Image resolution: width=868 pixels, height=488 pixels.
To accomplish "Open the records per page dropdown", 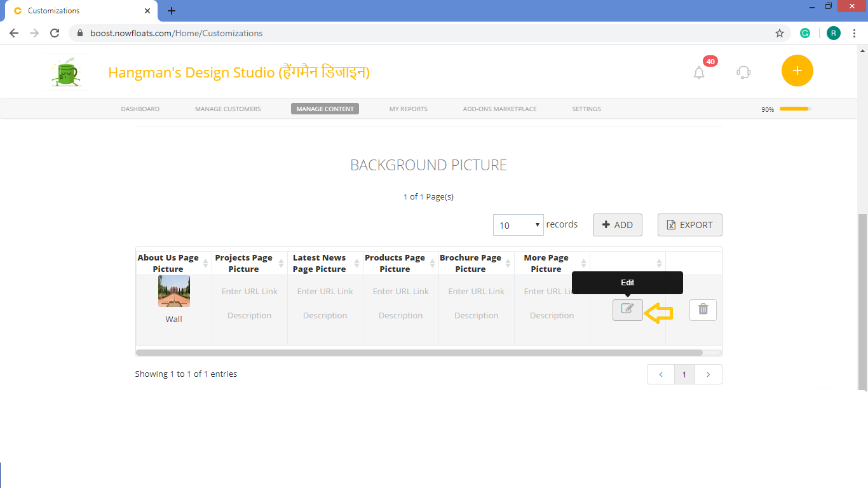I will pos(519,225).
